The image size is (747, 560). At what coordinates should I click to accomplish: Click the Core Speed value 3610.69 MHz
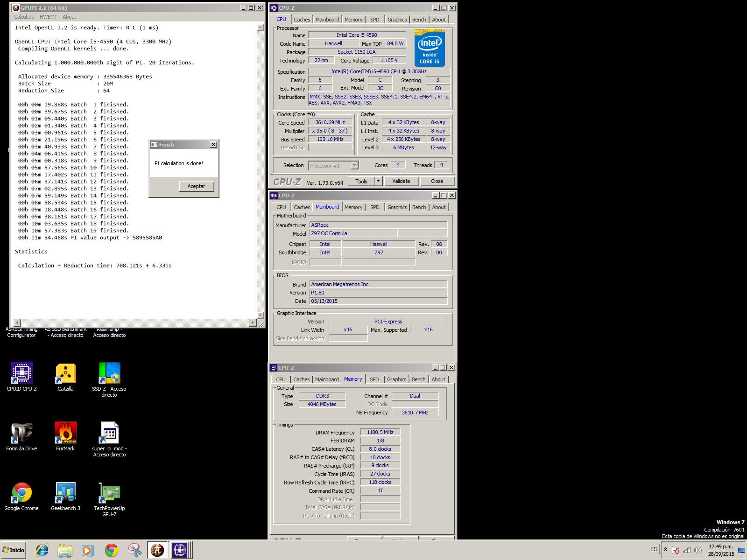pyautogui.click(x=330, y=123)
